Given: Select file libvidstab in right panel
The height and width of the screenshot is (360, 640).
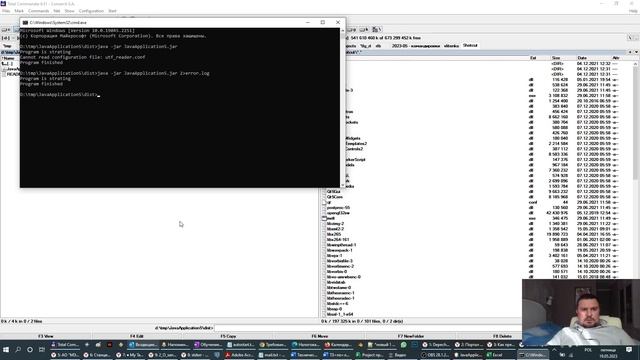Looking at the screenshot, I should coord(336,282).
